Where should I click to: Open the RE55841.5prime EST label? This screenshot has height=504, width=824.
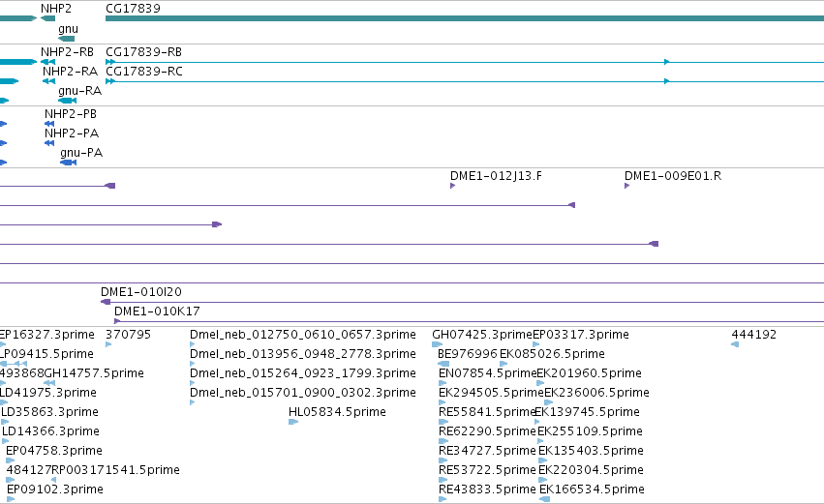[487, 412]
